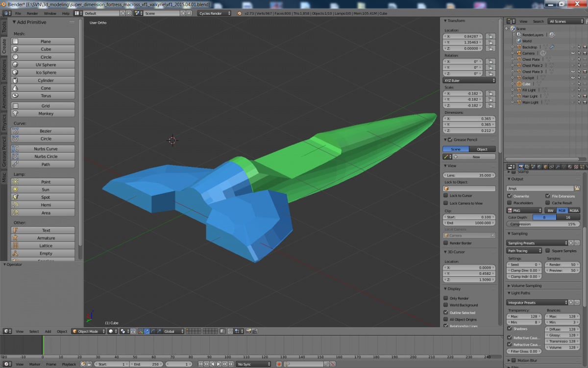The width and height of the screenshot is (588, 368).
Task: Switch to the Physics tab
Action: (4, 123)
